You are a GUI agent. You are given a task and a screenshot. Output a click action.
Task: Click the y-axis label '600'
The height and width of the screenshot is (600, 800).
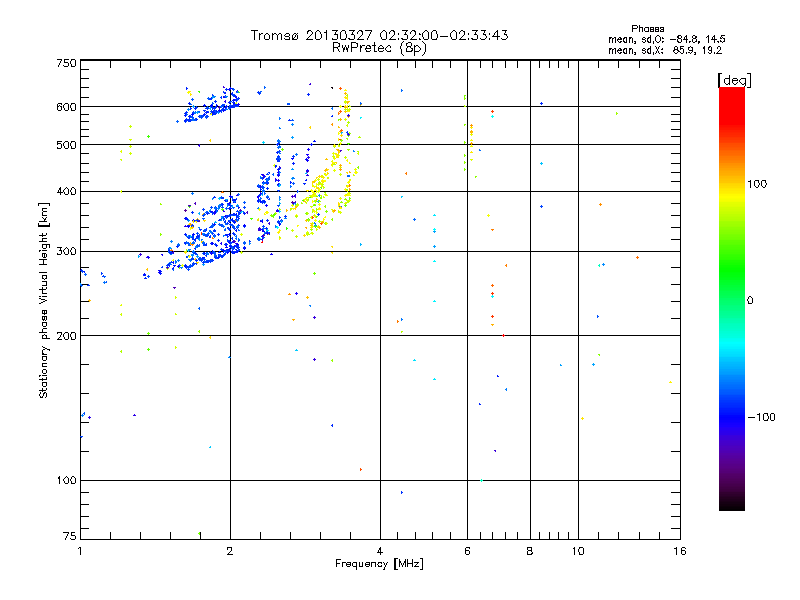[66, 107]
